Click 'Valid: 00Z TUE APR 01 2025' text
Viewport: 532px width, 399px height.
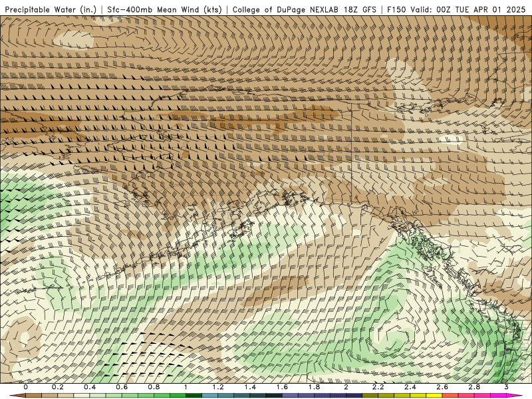tap(468, 9)
